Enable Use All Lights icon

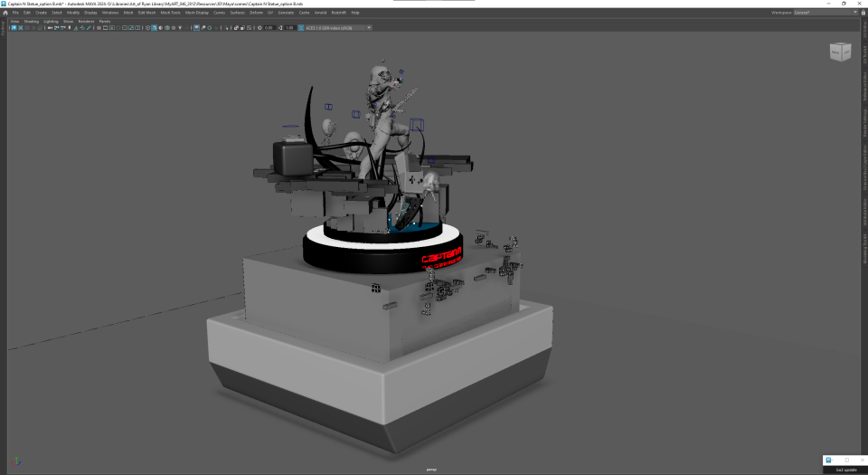click(180, 28)
